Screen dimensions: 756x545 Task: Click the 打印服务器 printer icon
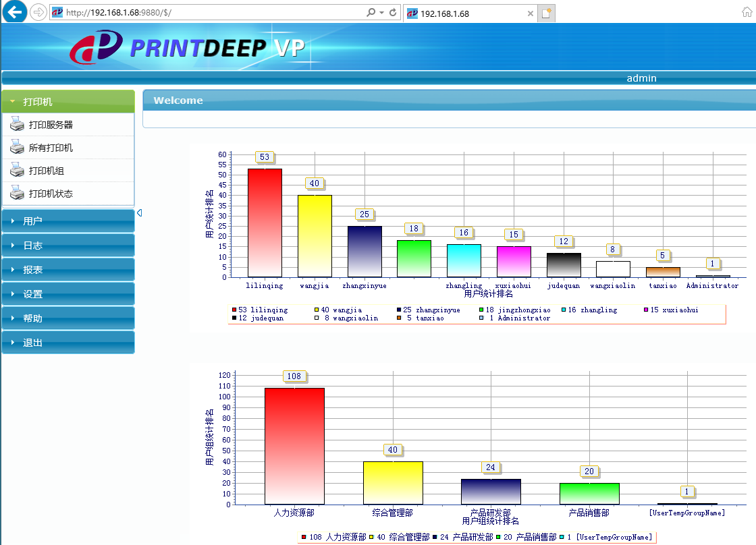click(17, 124)
